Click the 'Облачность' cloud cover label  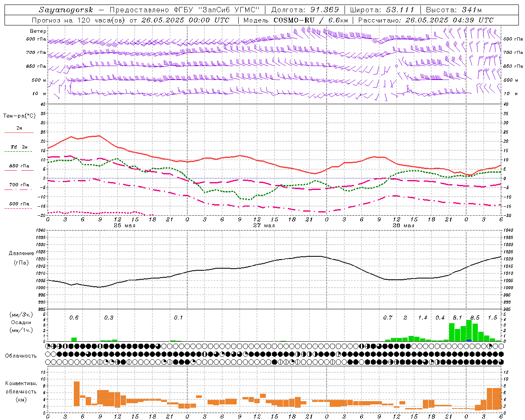[21, 356]
